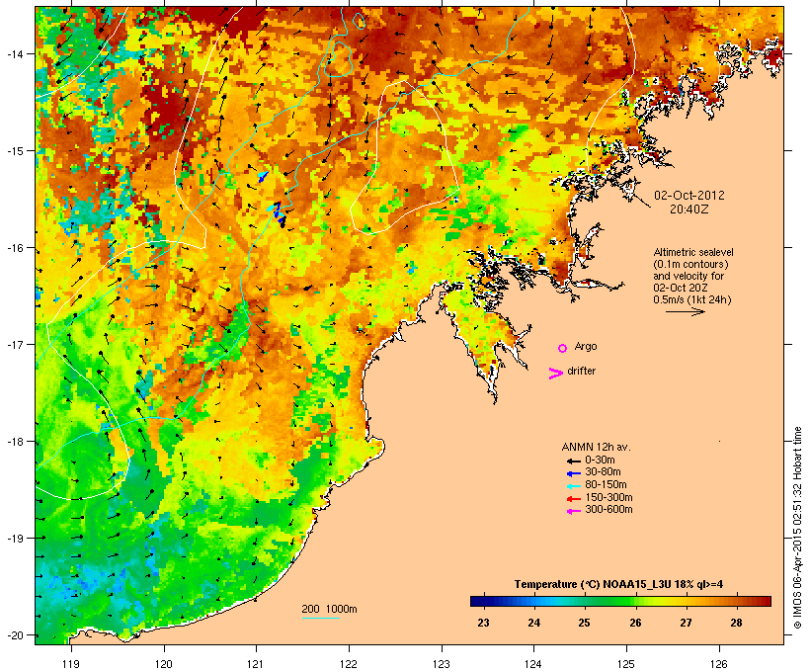Click the '150-300m' depth label
Image resolution: width=810 pixels, height=672 pixels.
pyautogui.click(x=608, y=498)
